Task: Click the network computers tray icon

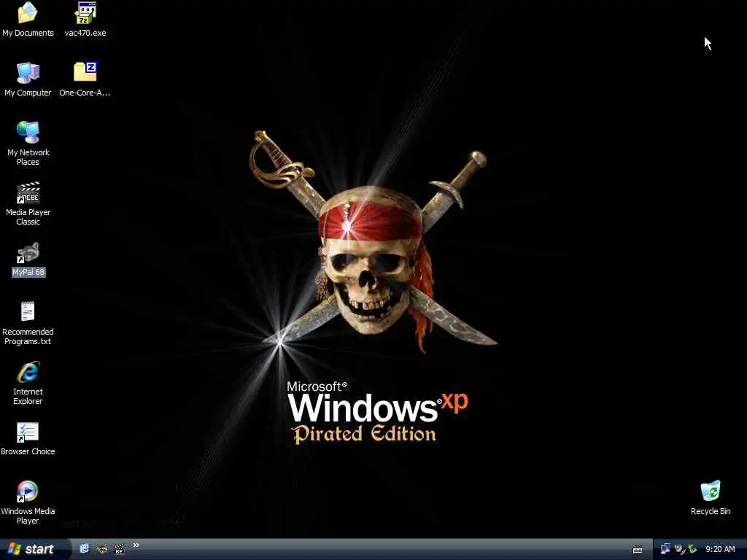Action: tap(665, 549)
